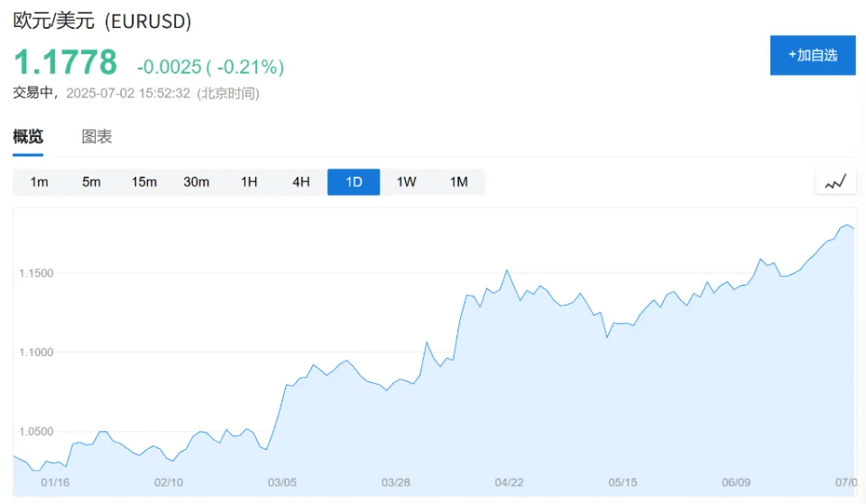Click the 04/22 peak on the chart
The width and height of the screenshot is (866, 504).
tap(507, 270)
